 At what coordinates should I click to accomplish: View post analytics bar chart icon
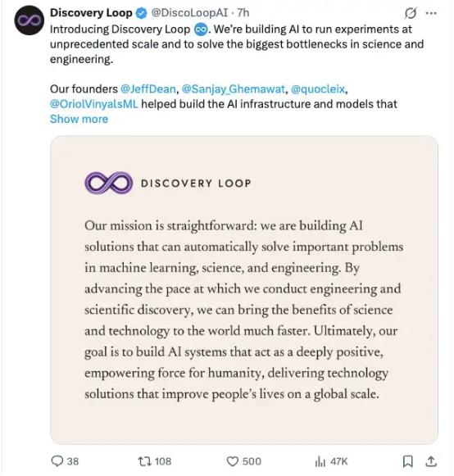(320, 462)
